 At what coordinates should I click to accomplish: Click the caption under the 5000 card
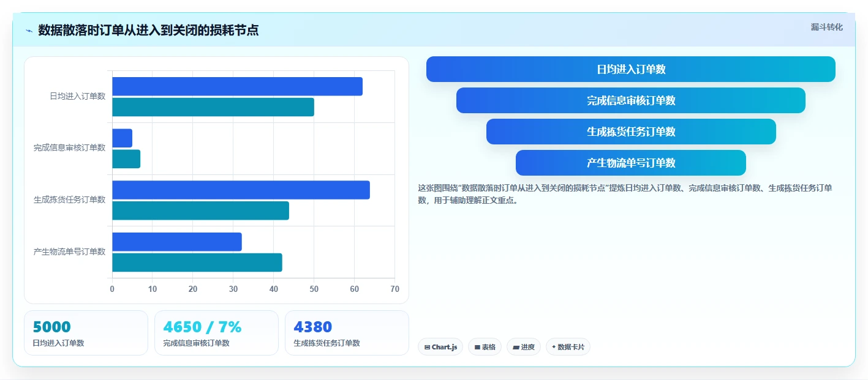(x=58, y=343)
